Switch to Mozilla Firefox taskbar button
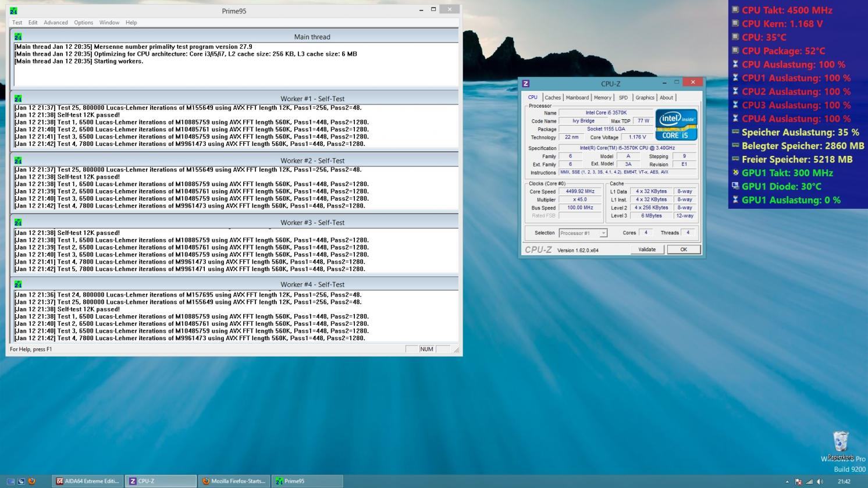Image resolution: width=868 pixels, height=488 pixels. (234, 481)
